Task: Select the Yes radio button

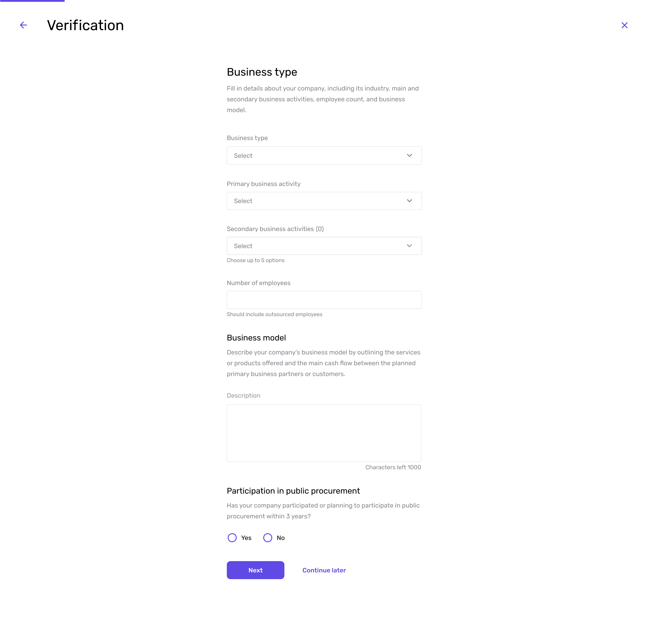Action: click(232, 538)
